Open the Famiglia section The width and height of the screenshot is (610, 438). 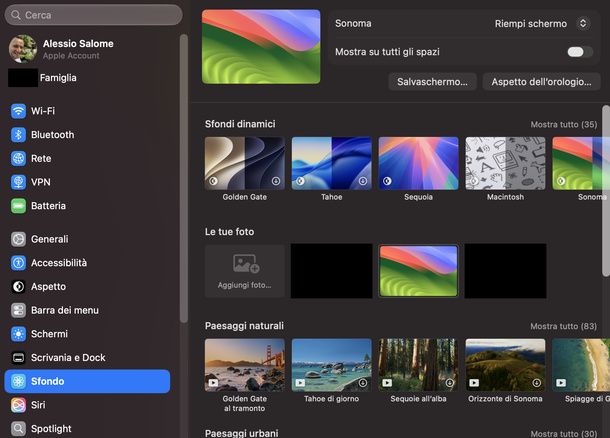point(87,78)
